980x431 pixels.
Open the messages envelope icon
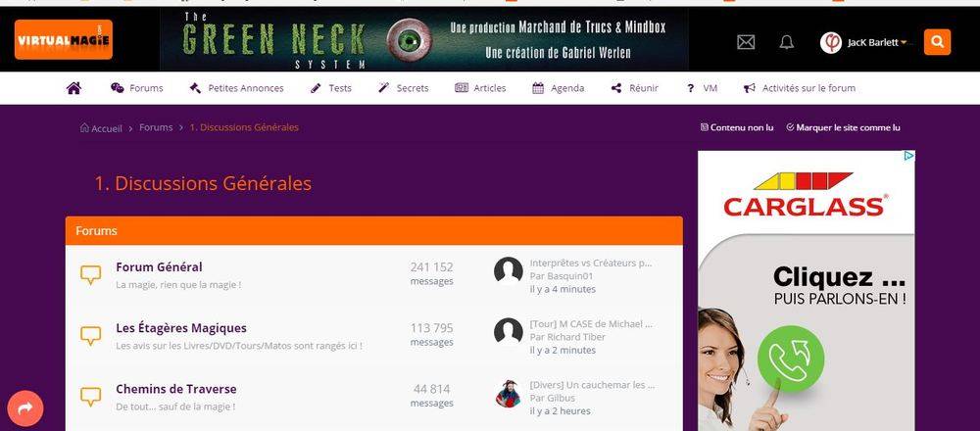pos(746,42)
